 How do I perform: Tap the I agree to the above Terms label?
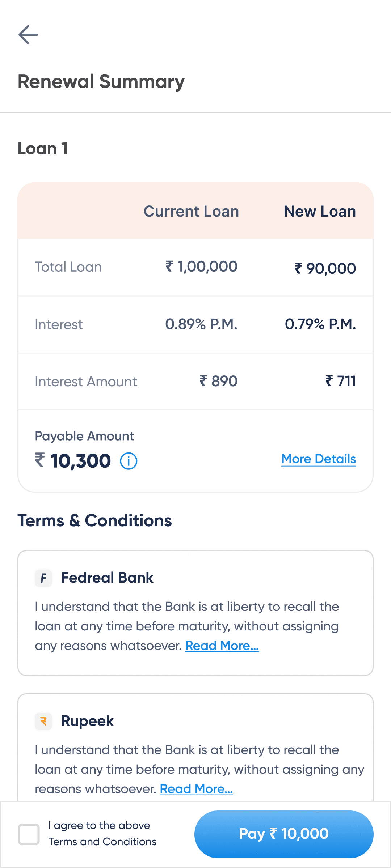102,834
